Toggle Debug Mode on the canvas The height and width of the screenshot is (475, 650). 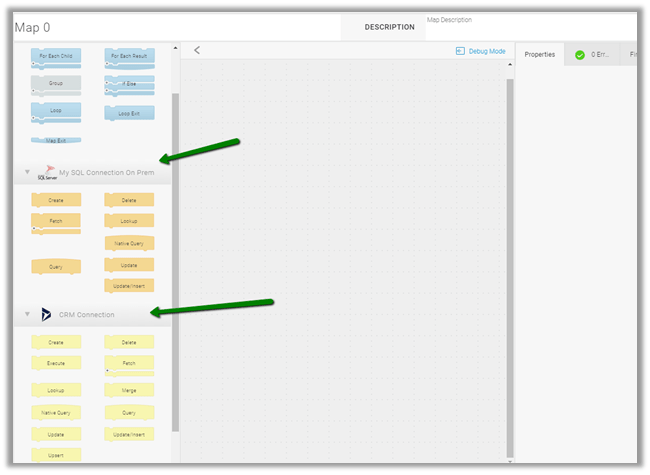click(x=481, y=51)
